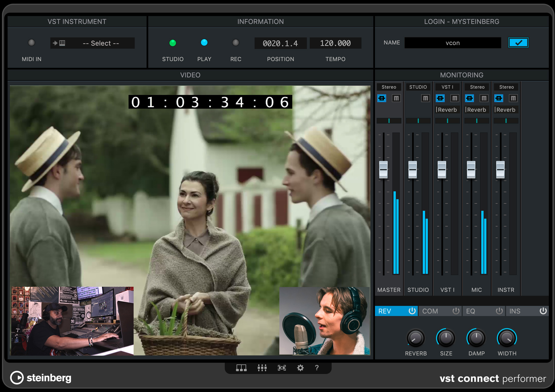The width and height of the screenshot is (555, 392).
Task: Disable video with the crossed-frame icon
Action: (x=282, y=368)
